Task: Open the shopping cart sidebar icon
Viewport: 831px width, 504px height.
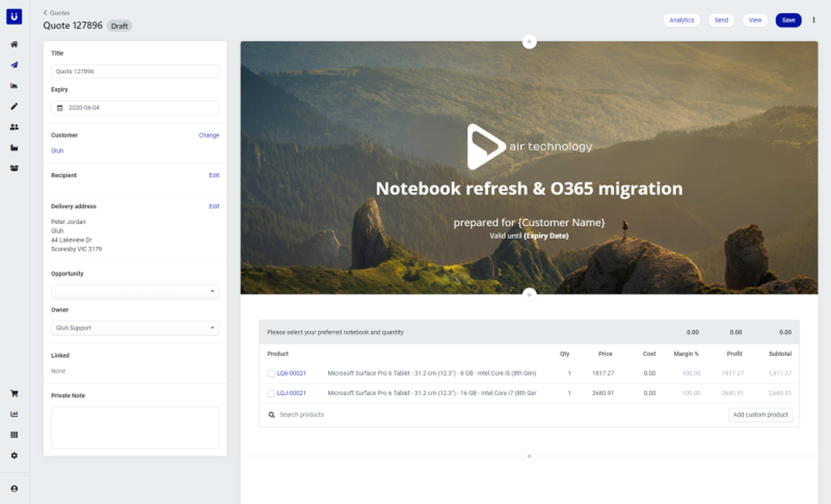Action: point(14,394)
